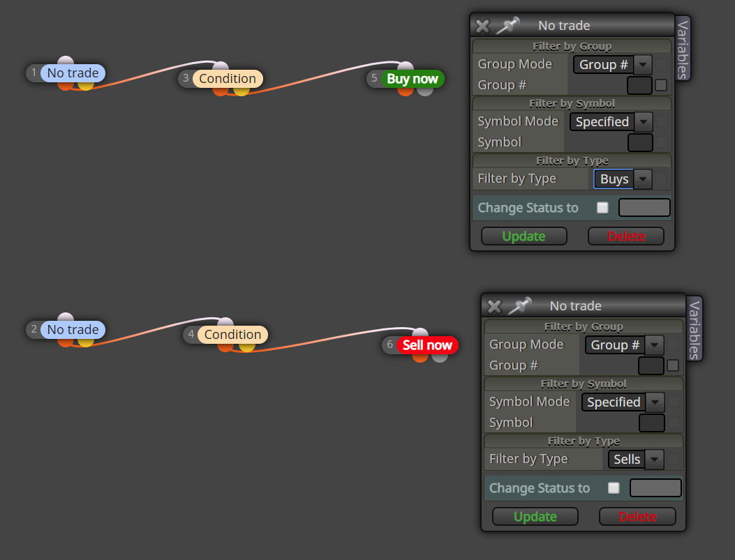The image size is (735, 560).
Task: Open Filter by Type dropdown showing Sells
Action: tap(636, 460)
